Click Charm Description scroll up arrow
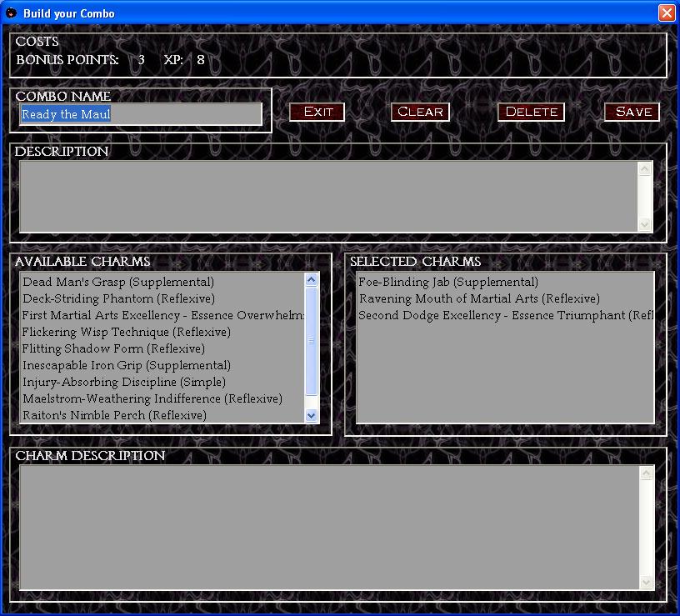Image resolution: width=680 pixels, height=616 pixels. (646, 473)
